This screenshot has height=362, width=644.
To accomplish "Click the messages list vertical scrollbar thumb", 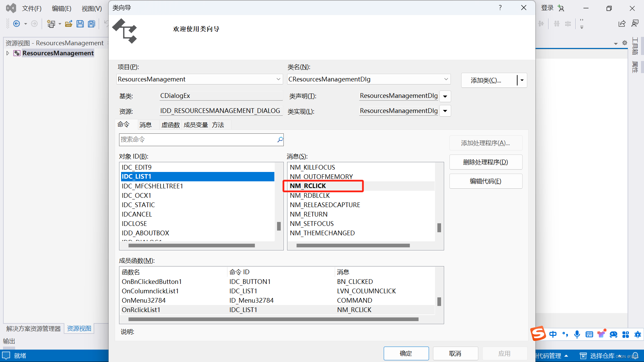I will (439, 228).
